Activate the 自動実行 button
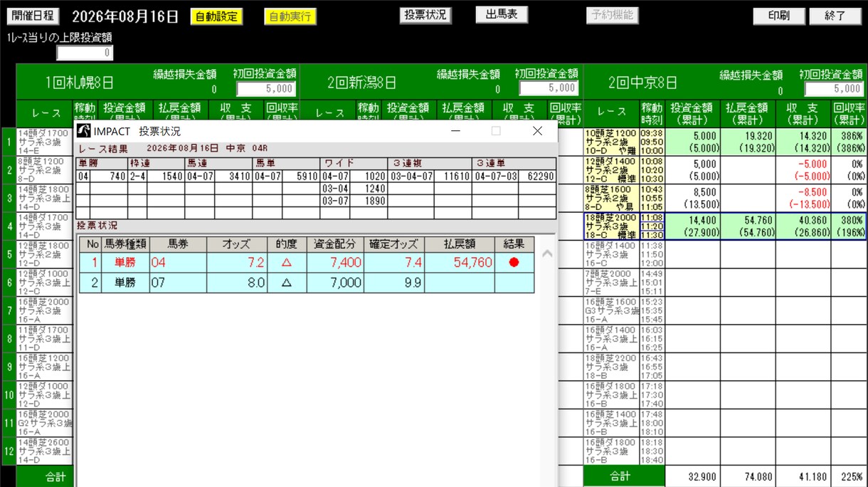Screen dimensions: 868x487 click(x=290, y=16)
